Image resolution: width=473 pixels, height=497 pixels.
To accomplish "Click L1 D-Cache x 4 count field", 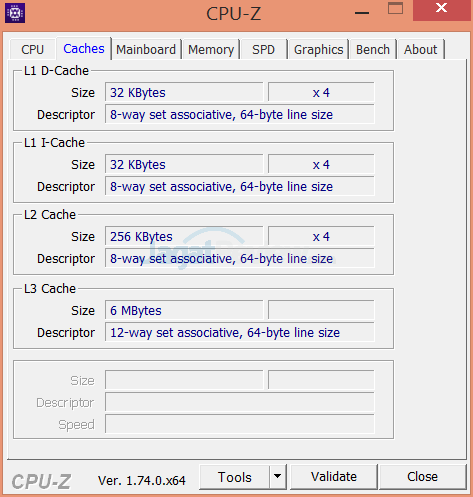I will [x=321, y=92].
